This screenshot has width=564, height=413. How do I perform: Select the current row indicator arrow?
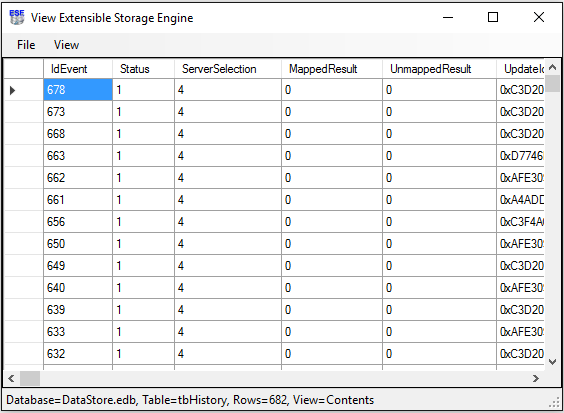point(13,90)
